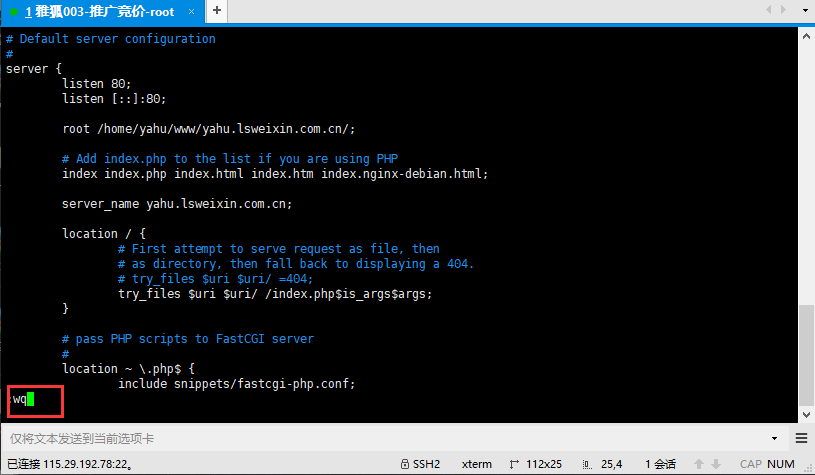Click the status bar up arrow
The image size is (815, 475).
pyautogui.click(x=699, y=464)
